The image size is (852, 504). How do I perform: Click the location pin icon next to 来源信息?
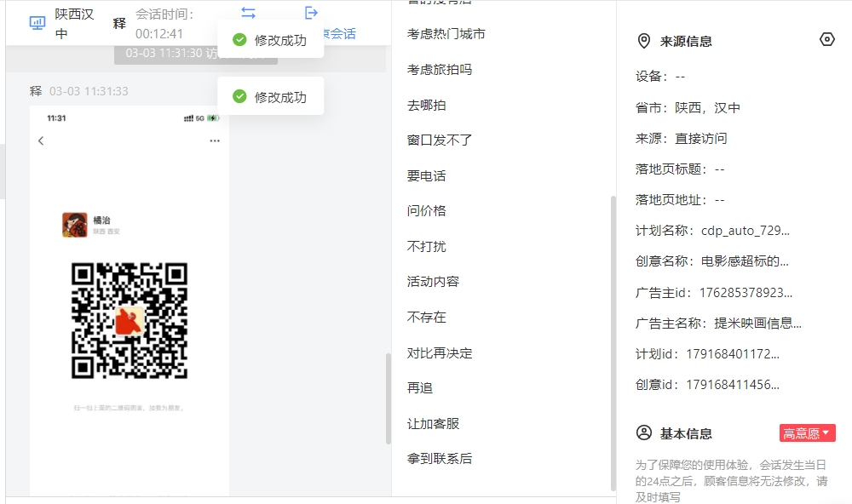644,41
